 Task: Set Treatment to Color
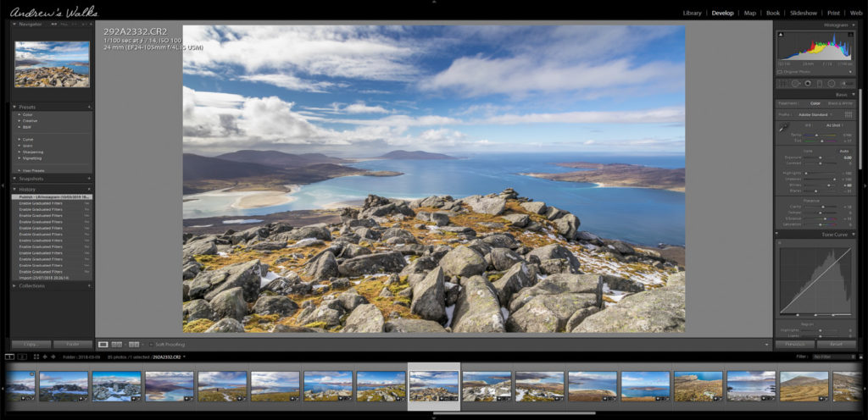click(x=815, y=103)
